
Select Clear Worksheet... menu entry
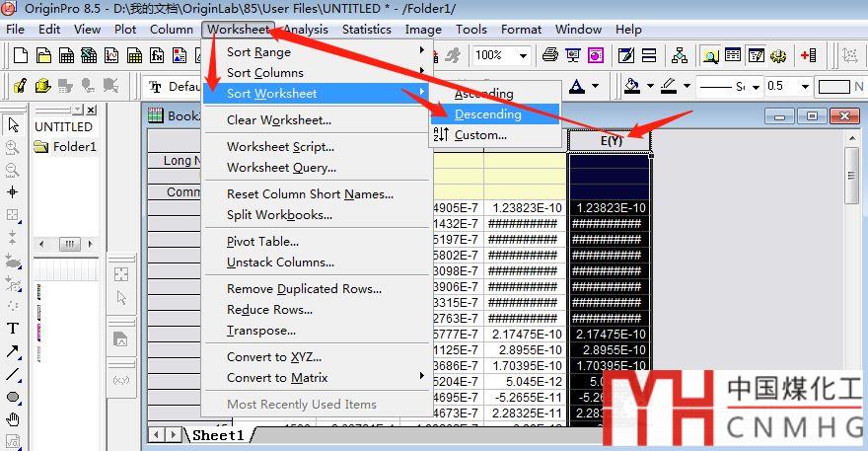pos(319,120)
